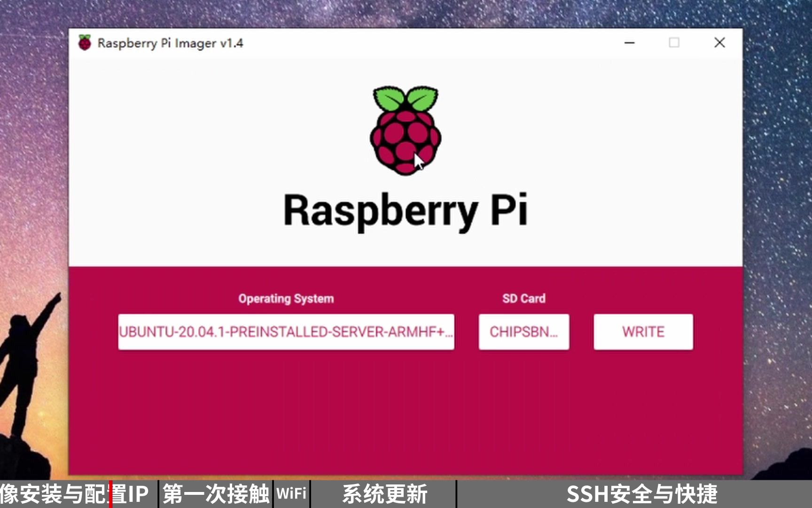
Task: Jump to the SSH安全与快捷 chapter segment
Action: point(634,494)
